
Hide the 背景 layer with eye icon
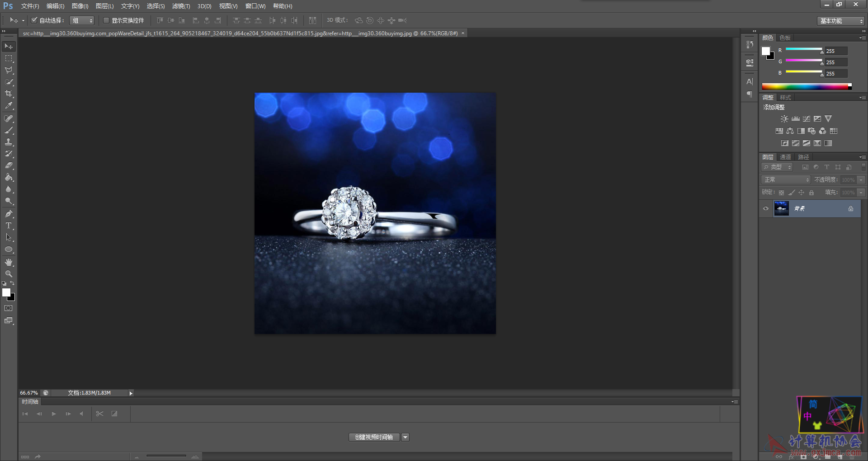766,208
